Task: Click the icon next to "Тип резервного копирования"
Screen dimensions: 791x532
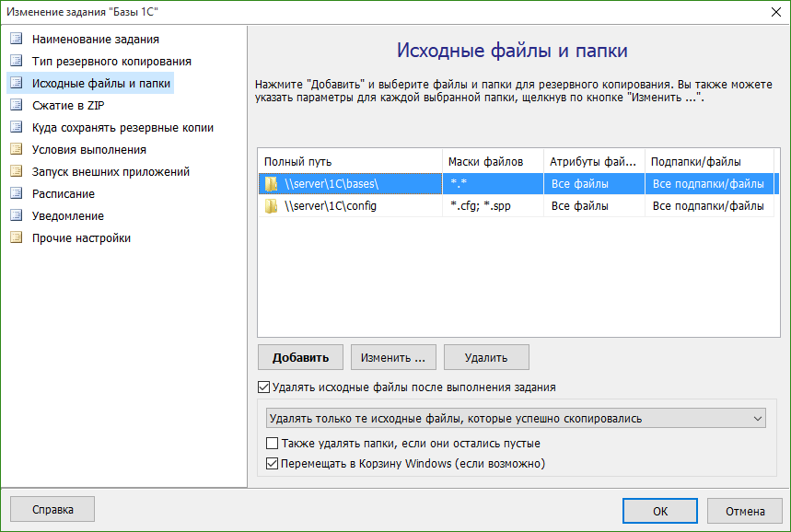Action: (x=16, y=62)
